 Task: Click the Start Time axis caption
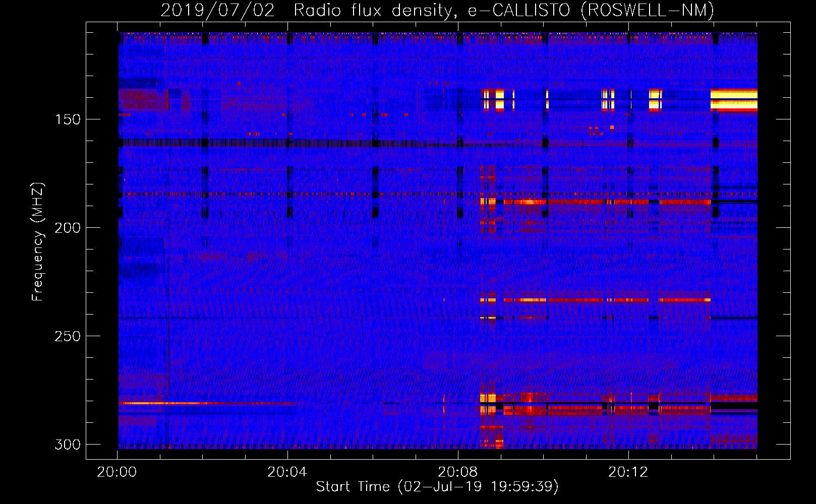[437, 487]
